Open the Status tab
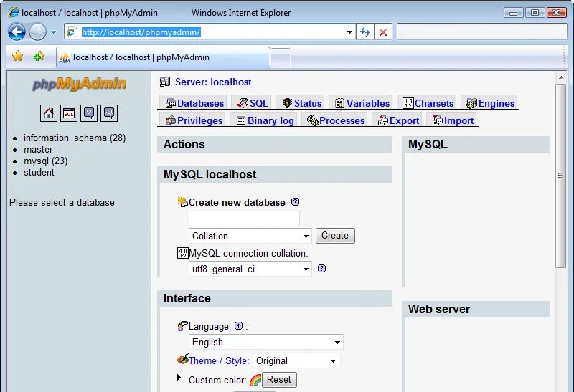Viewport: 574px width, 392px height. coord(301,103)
